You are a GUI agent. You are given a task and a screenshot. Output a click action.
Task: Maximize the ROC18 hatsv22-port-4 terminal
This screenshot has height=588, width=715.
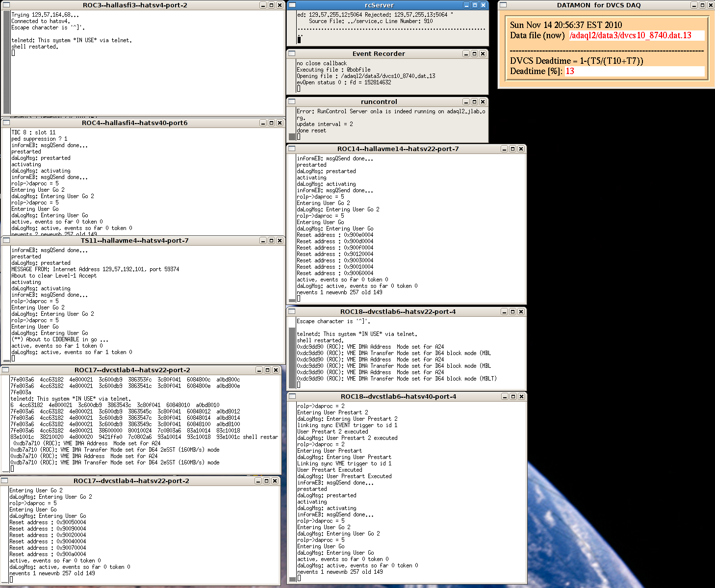point(512,311)
